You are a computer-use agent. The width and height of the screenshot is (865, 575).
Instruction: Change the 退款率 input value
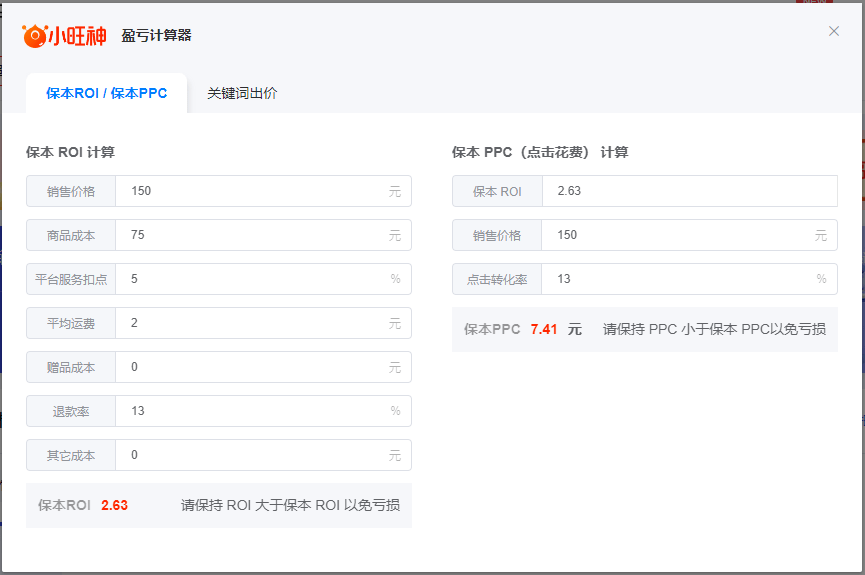(x=250, y=411)
